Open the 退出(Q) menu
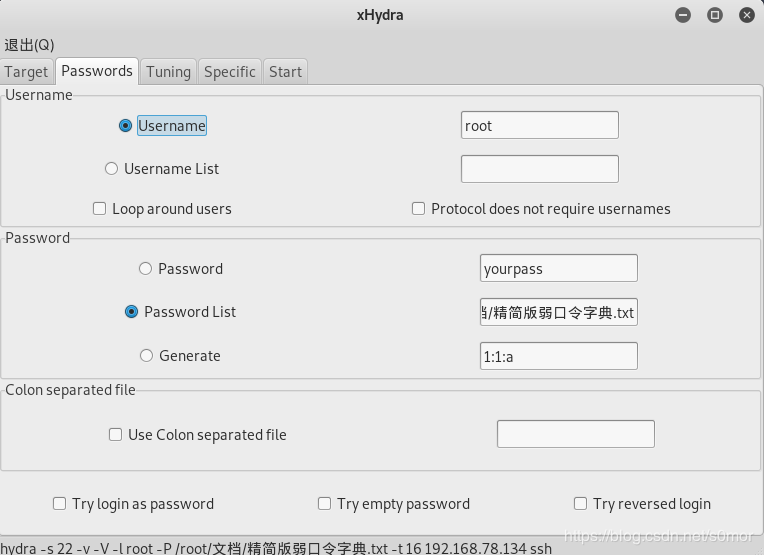764x555 pixels. pyautogui.click(x=29, y=45)
